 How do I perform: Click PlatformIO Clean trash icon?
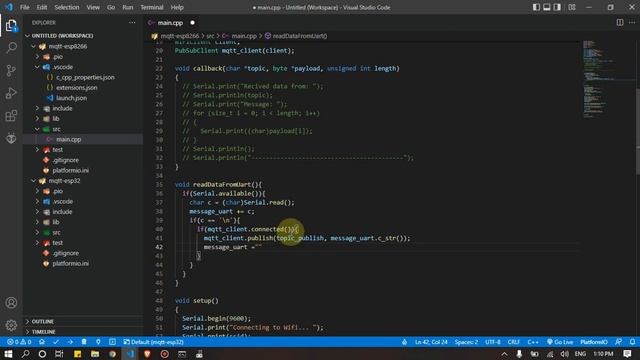pos(84,342)
